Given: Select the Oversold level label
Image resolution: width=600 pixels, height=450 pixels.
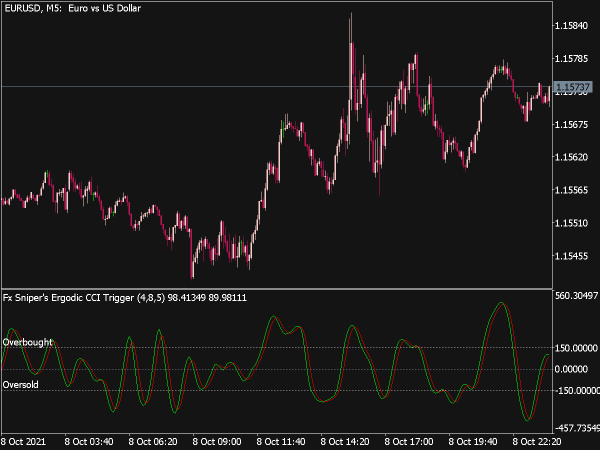Looking at the screenshot, I should 20,385.
